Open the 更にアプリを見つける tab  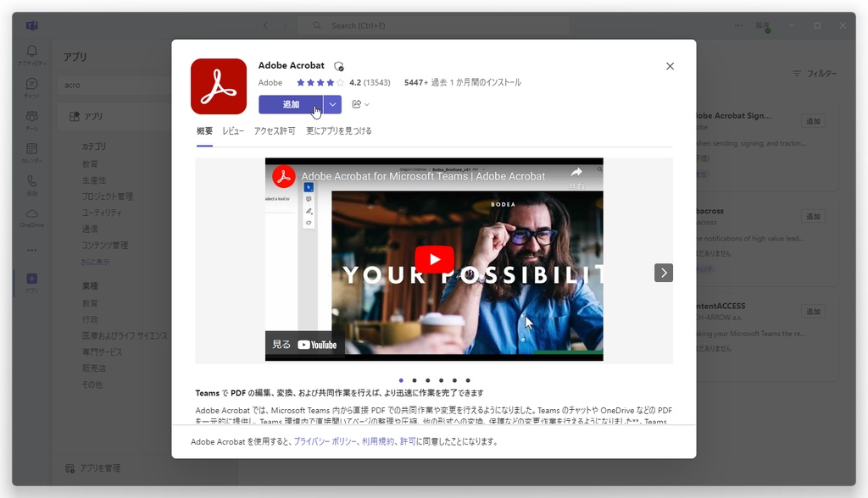click(x=339, y=131)
